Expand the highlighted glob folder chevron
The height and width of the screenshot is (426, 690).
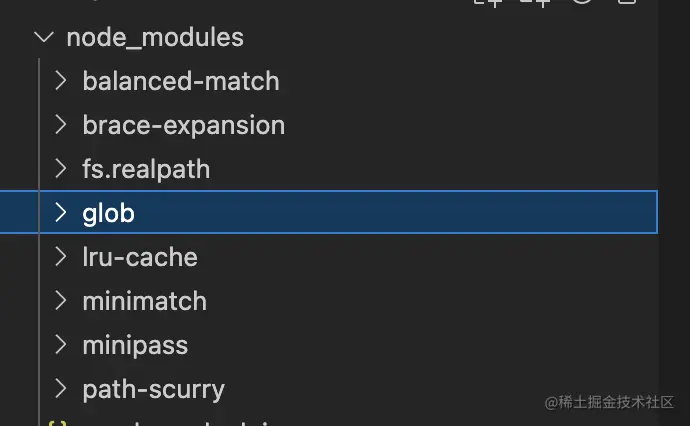point(61,213)
